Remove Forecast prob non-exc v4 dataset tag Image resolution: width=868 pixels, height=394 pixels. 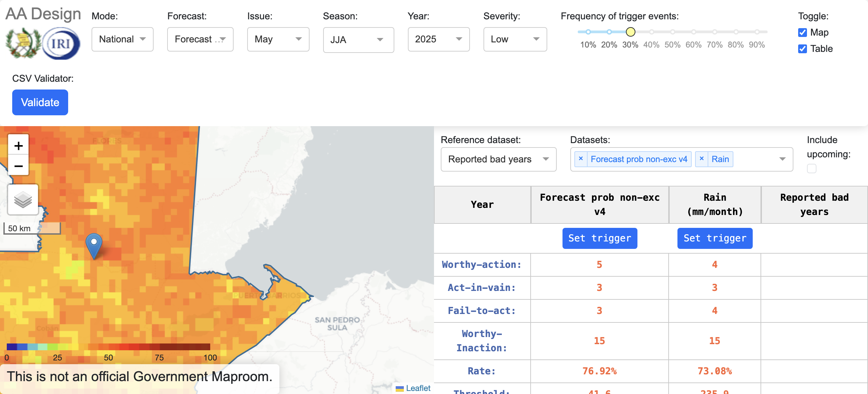(x=581, y=159)
